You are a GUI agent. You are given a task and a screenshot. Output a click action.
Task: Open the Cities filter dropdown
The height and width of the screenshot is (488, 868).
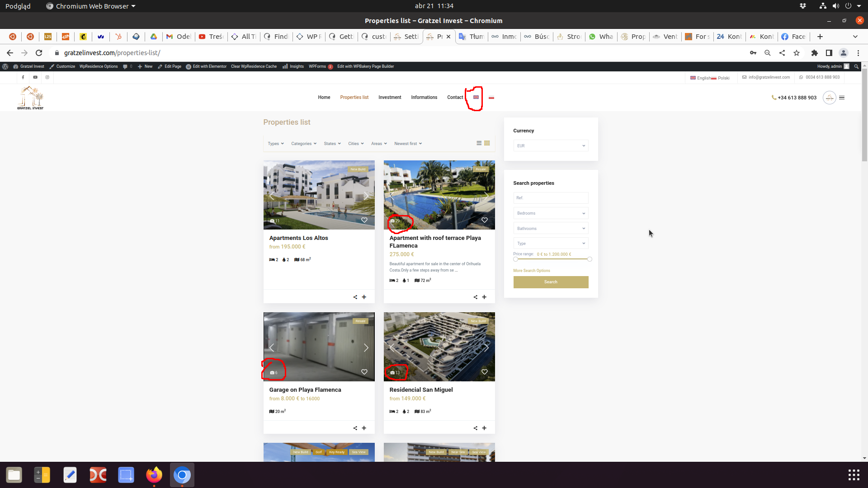356,144
